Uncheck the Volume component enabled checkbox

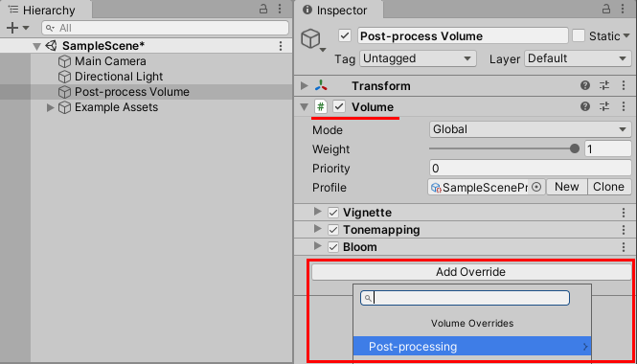click(339, 107)
